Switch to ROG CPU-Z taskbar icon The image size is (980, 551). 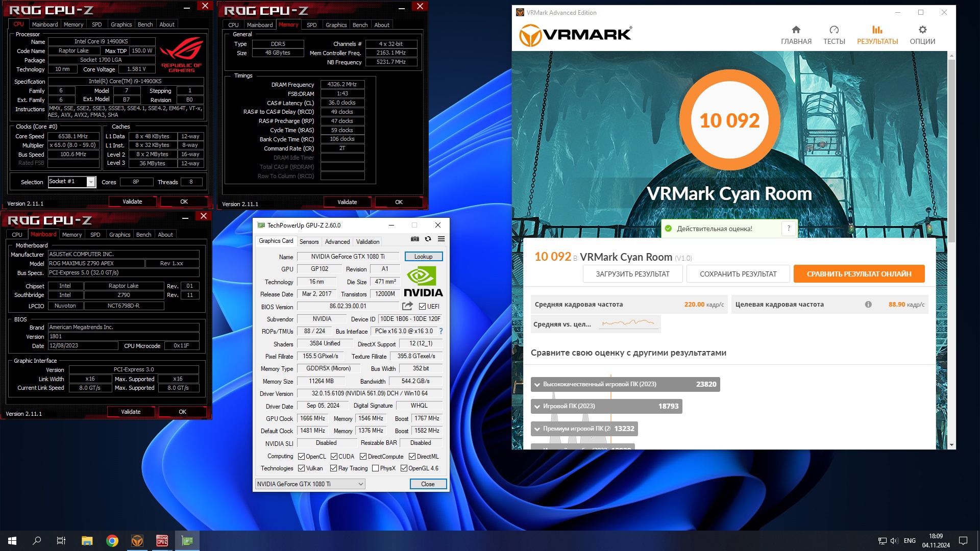[162, 541]
